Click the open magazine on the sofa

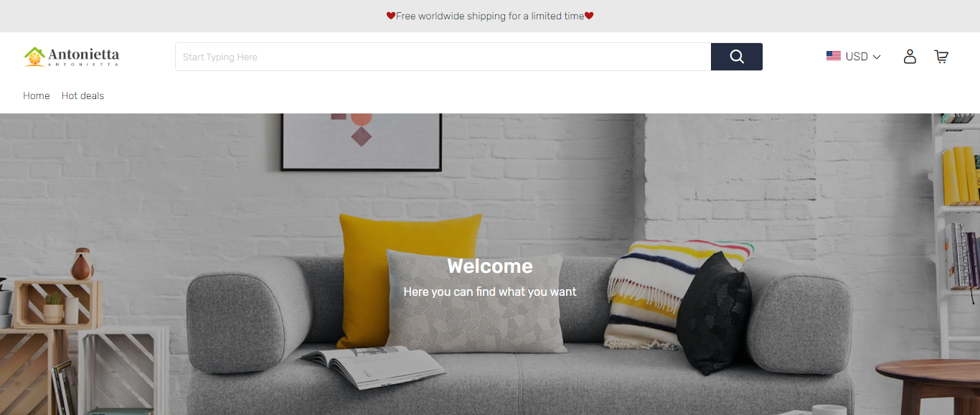click(x=373, y=365)
